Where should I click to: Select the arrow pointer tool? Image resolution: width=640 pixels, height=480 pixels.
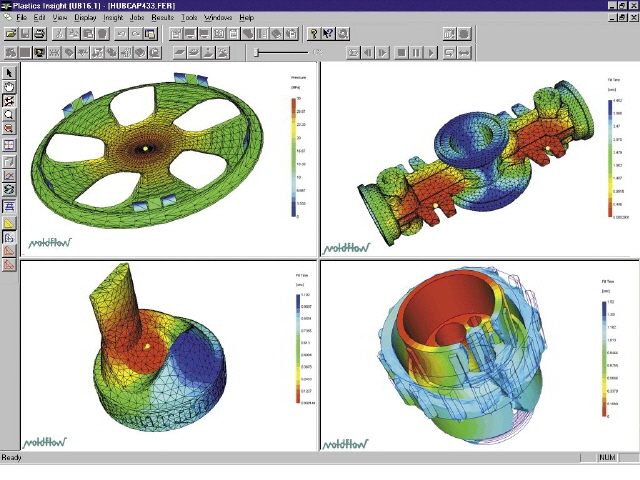(9, 73)
